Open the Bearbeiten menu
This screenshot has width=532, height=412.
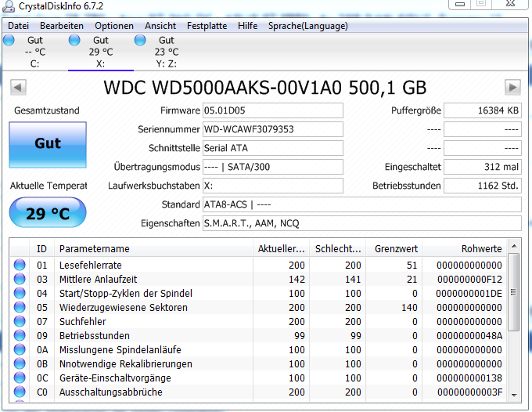62,26
